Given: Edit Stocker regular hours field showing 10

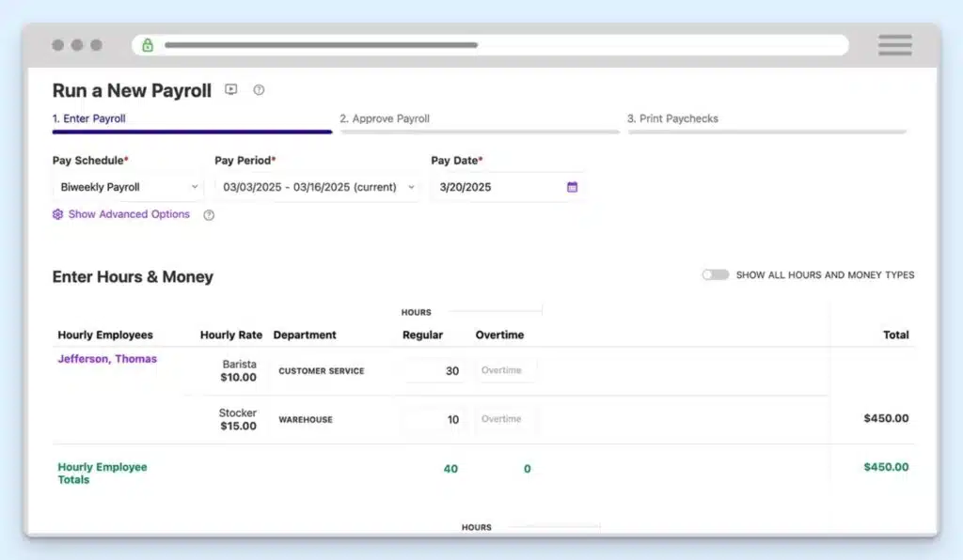Looking at the screenshot, I should point(434,420).
